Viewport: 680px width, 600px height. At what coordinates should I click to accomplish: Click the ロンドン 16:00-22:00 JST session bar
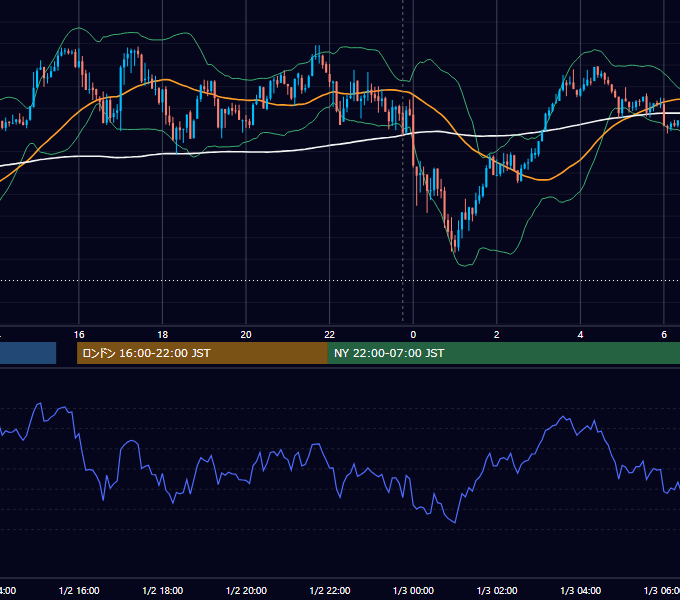pos(202,353)
